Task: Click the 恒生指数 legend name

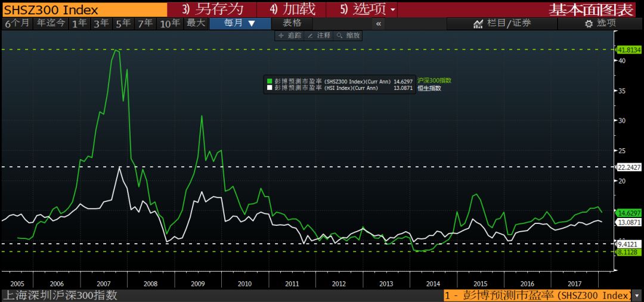Action: 429,88
